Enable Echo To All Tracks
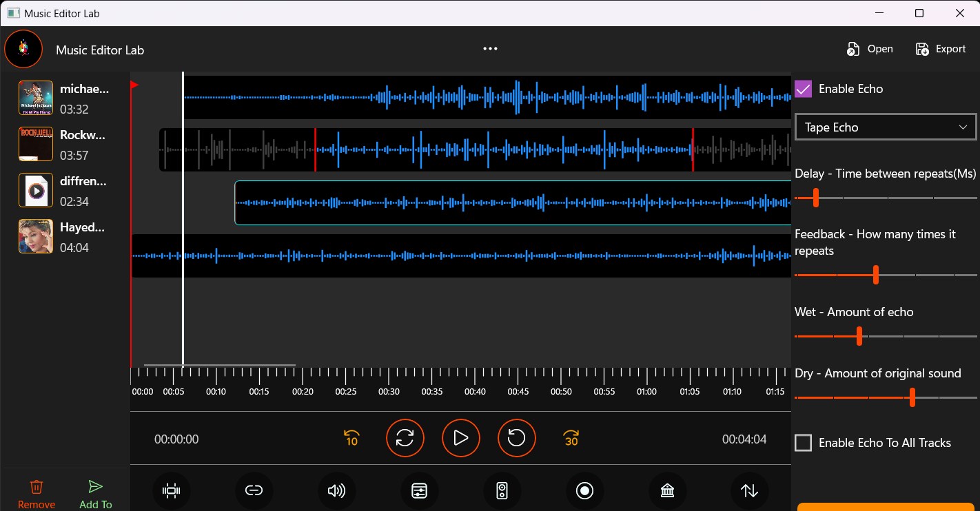The height and width of the screenshot is (511, 980). pos(803,443)
